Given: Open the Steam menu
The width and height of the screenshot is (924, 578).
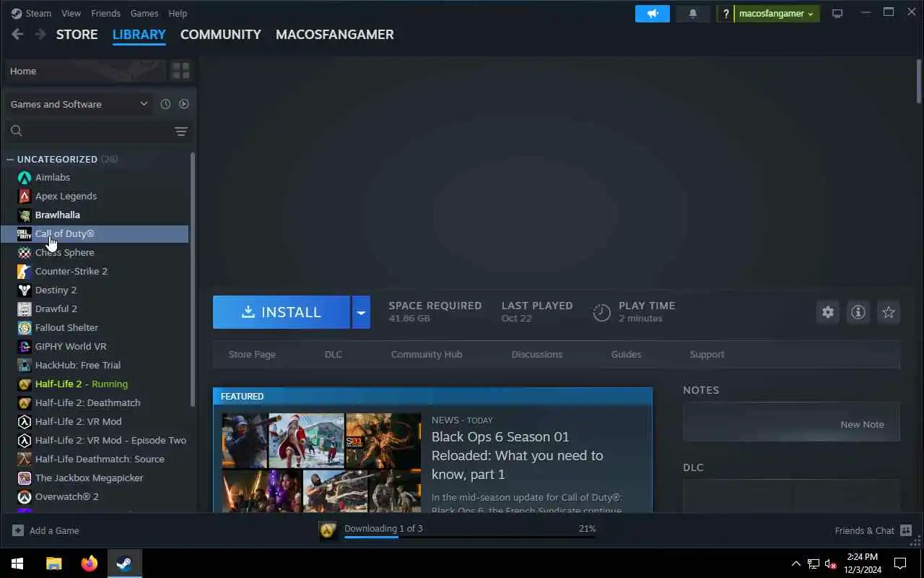Looking at the screenshot, I should click(x=38, y=14).
